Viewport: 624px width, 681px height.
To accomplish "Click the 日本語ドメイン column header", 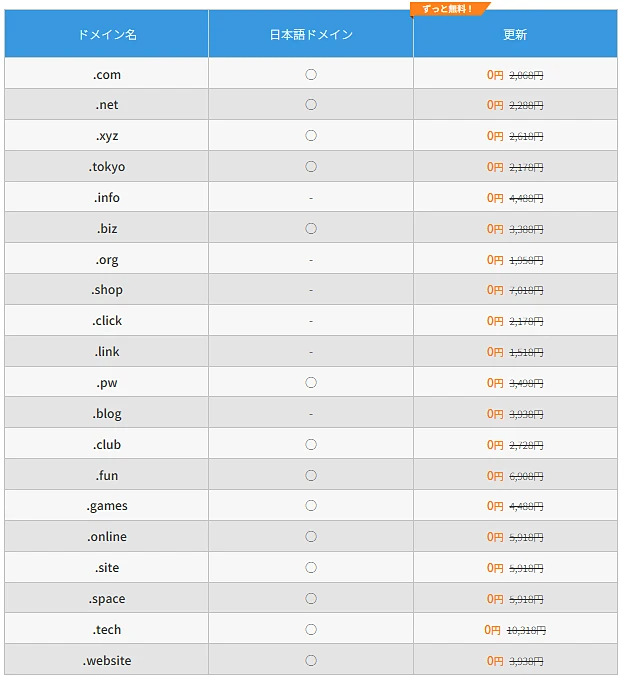I will pyautogui.click(x=311, y=34).
